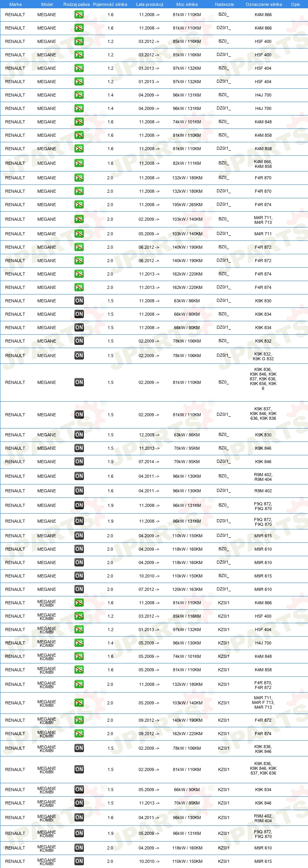
Task: Select the 120kW / 163KM power cell
Action: tap(187, 589)
